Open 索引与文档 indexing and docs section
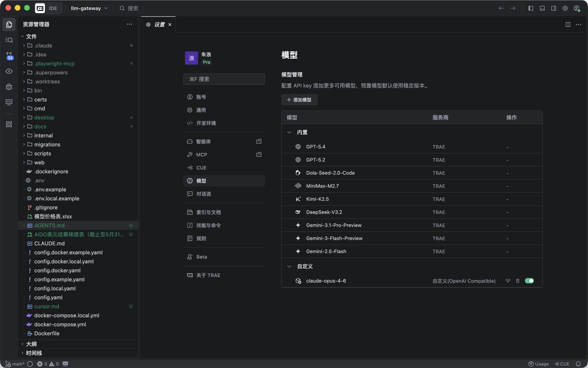588x368 pixels. click(x=224, y=212)
